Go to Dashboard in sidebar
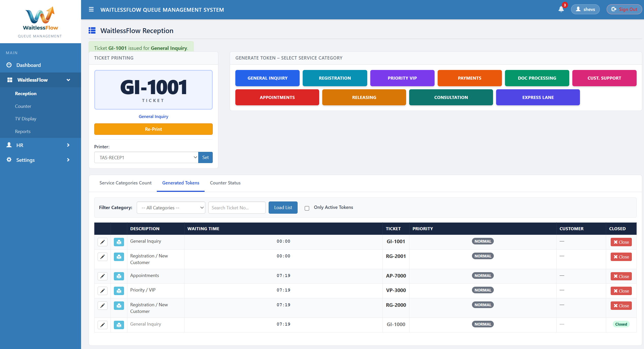 coord(40,65)
